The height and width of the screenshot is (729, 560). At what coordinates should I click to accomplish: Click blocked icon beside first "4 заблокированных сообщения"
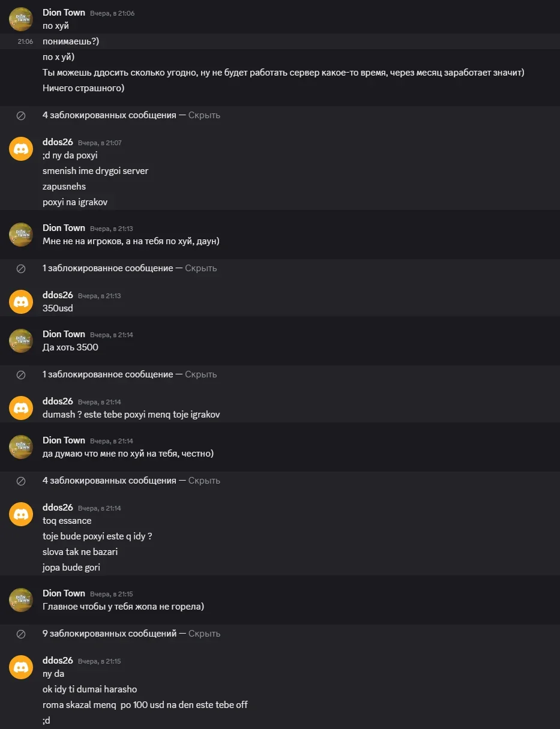coord(21,115)
